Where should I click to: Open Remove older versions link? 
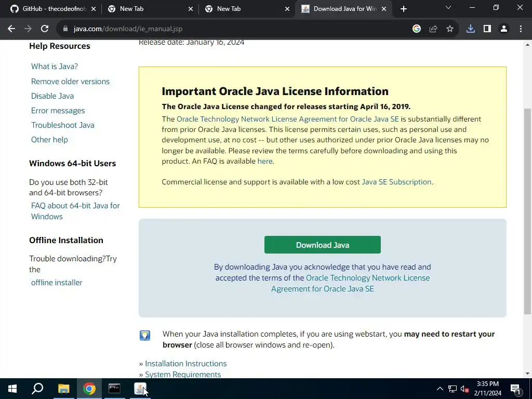tap(70, 82)
